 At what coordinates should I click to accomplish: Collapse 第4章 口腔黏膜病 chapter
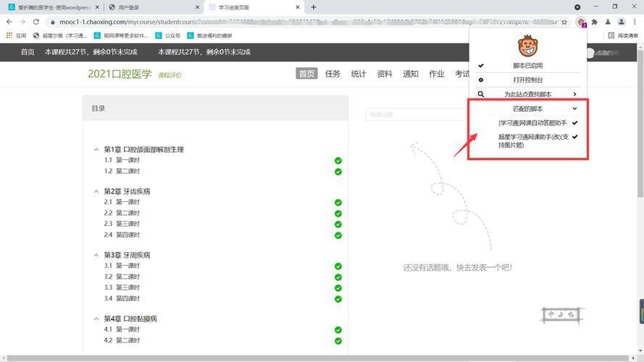pos(96,319)
